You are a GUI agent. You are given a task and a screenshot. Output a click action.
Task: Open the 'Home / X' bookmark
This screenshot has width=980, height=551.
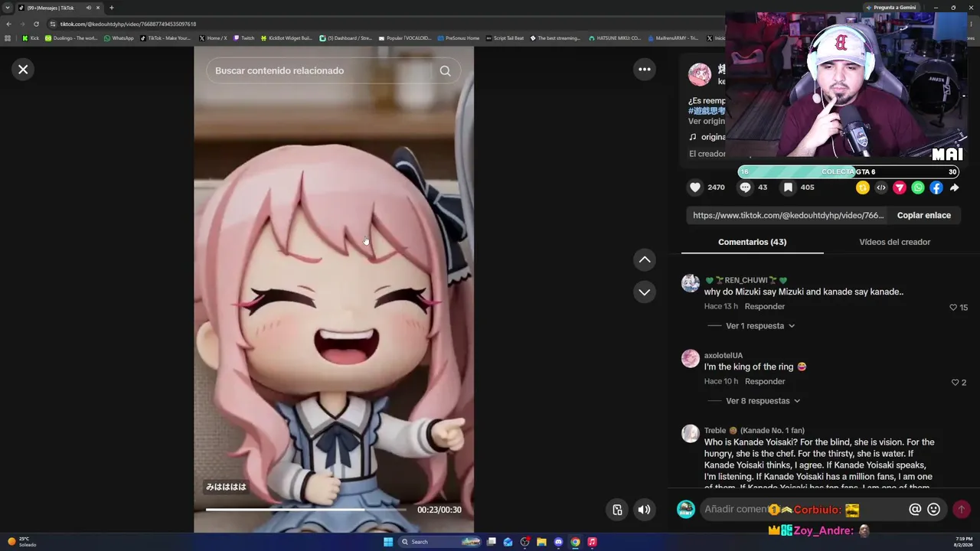point(213,38)
